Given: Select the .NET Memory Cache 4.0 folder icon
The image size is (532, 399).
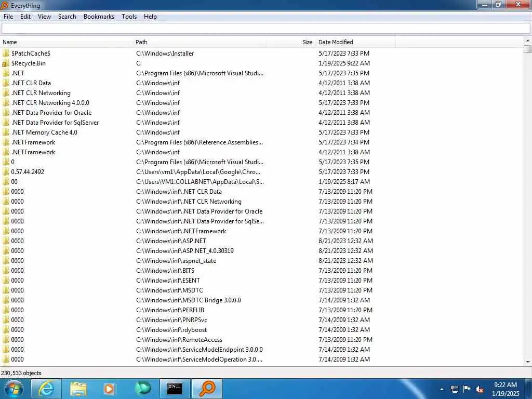Looking at the screenshot, I should coord(6,132).
